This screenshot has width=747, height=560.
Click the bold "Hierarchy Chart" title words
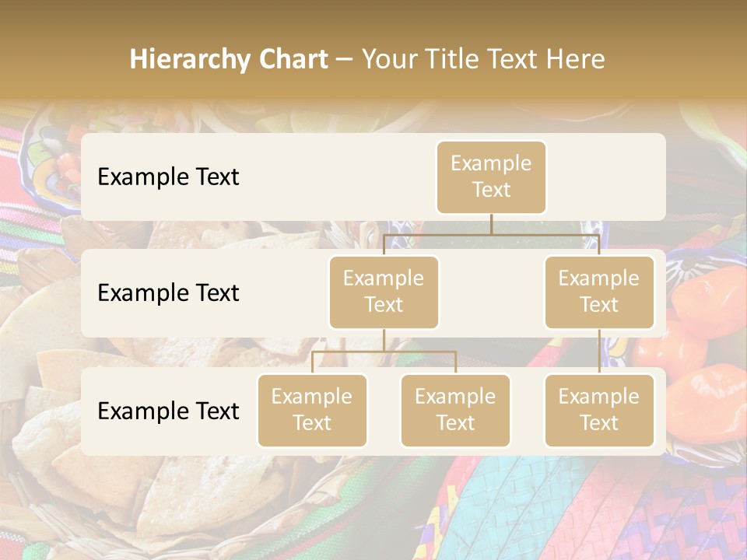click(228, 59)
